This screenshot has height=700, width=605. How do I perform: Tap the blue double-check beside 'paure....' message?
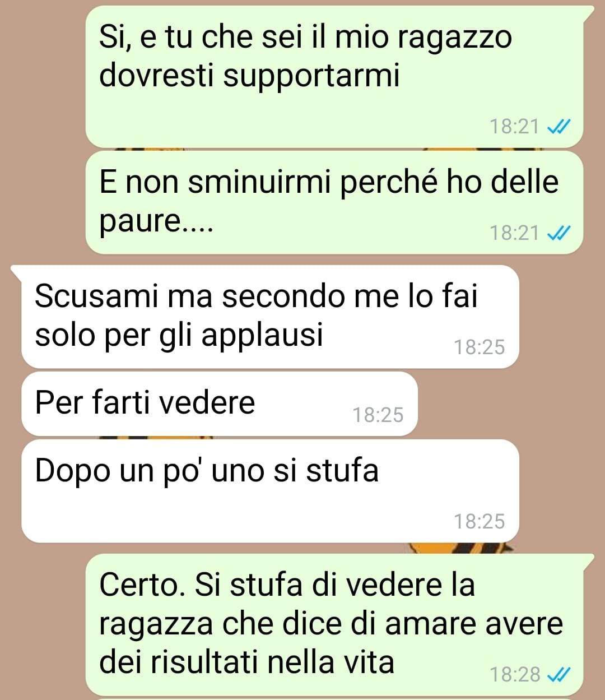(x=558, y=232)
